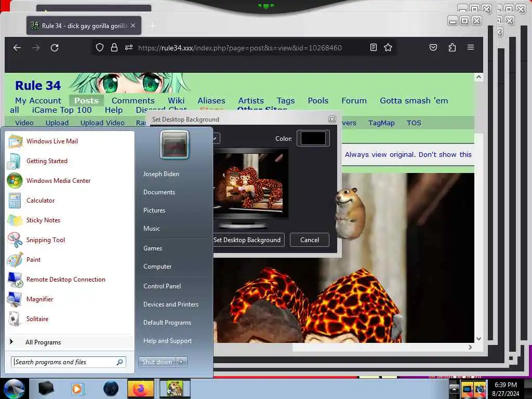Open the Joseph Biden user folder
This screenshot has width=532, height=399.
161,174
